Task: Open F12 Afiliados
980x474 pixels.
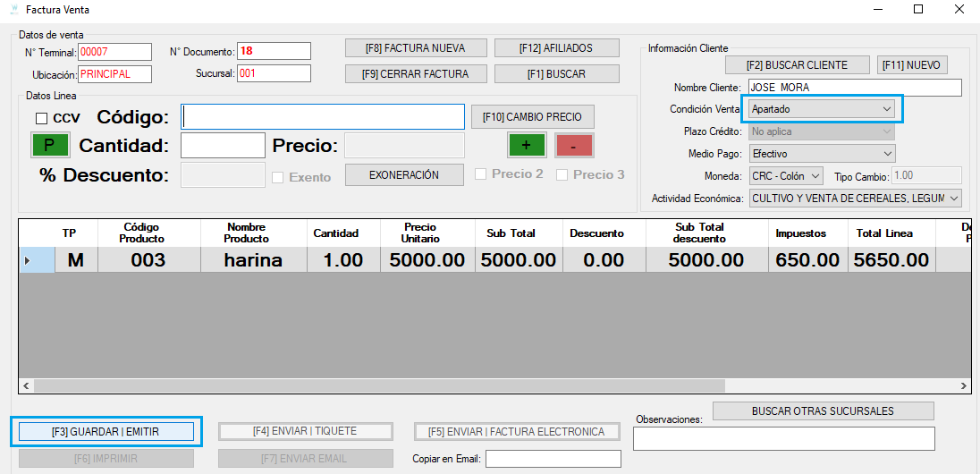Action: tap(557, 48)
